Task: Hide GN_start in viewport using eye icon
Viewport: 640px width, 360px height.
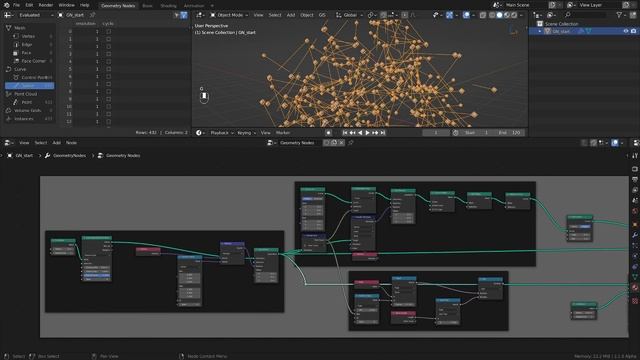Action: [x=626, y=31]
